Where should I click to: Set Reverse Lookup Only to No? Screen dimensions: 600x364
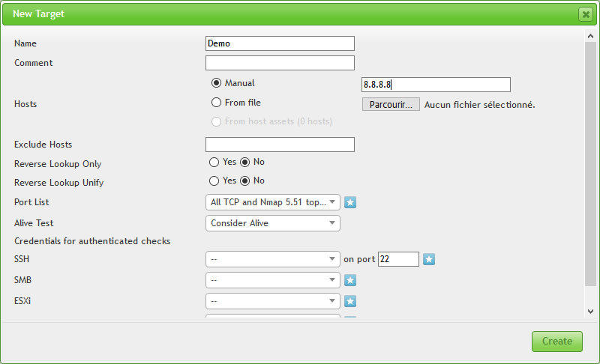[x=244, y=162]
